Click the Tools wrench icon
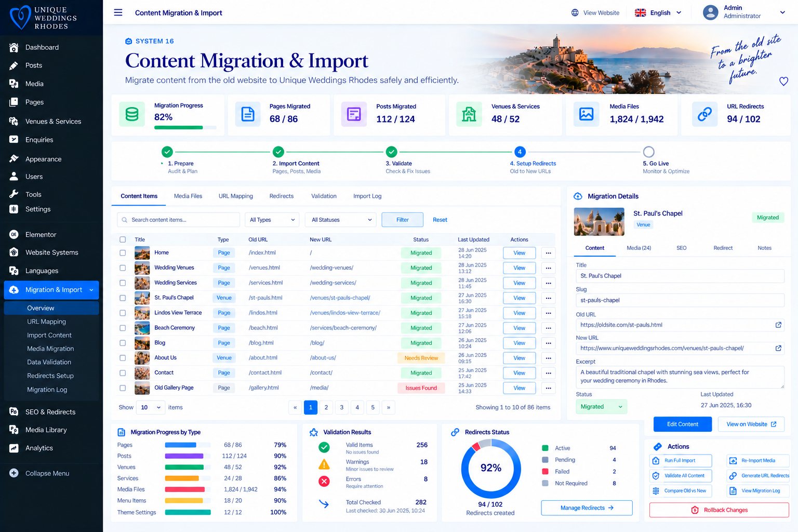798x532 pixels. (x=14, y=194)
